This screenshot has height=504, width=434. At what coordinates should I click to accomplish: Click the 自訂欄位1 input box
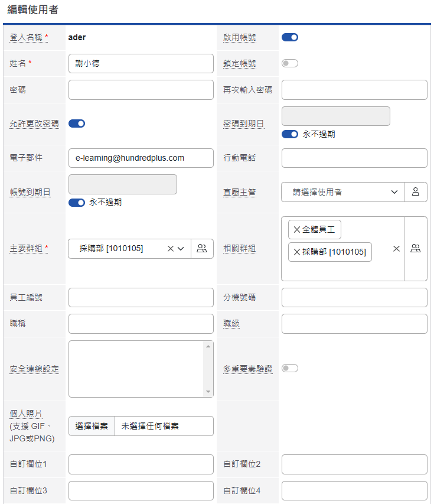141,464
